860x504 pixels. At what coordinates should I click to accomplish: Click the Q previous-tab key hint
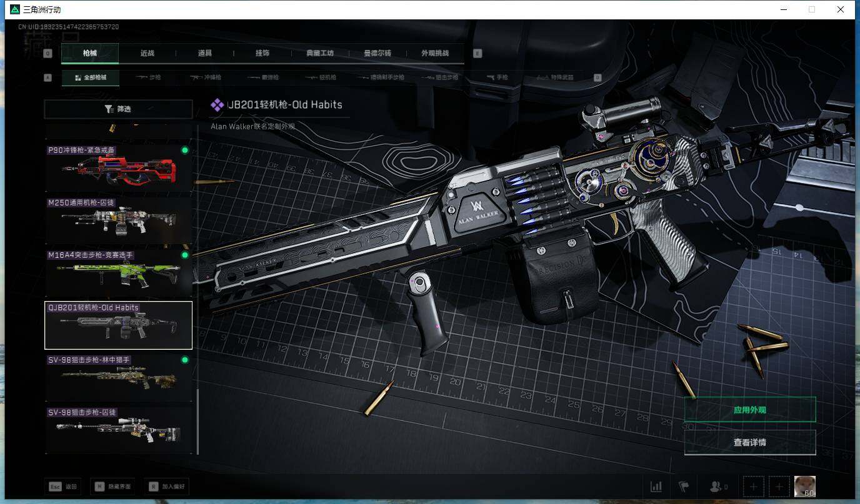[47, 54]
